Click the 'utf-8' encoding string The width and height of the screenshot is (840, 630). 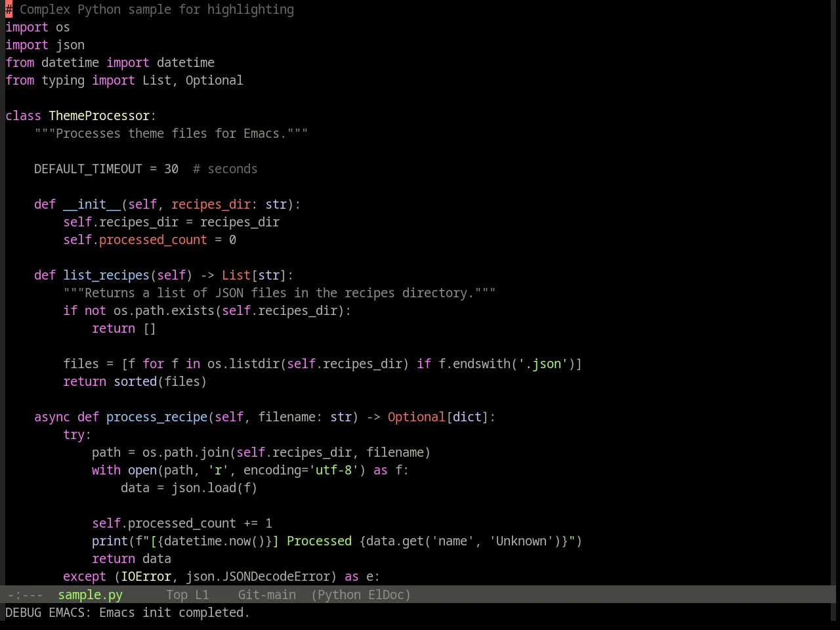(x=333, y=470)
